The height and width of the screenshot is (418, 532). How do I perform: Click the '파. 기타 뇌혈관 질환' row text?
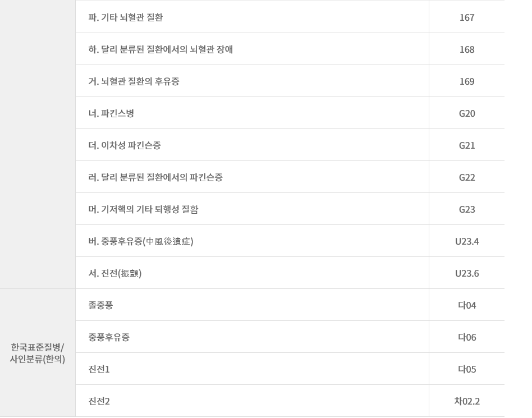click(x=126, y=17)
